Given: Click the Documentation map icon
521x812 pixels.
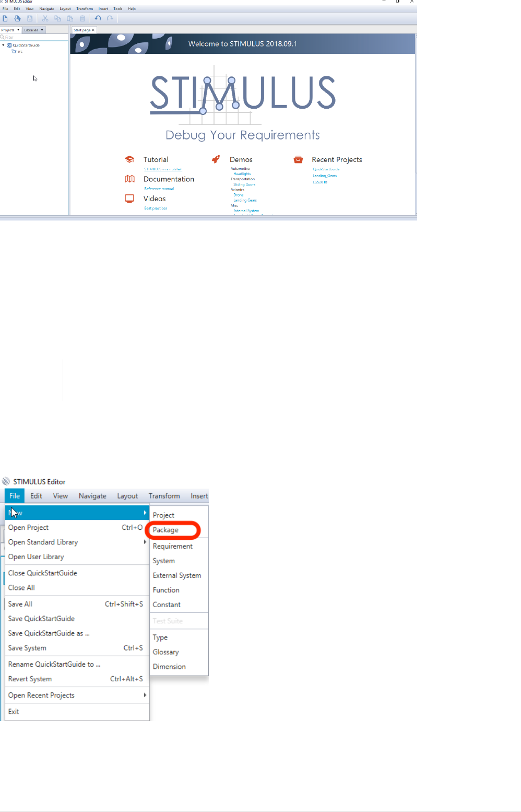Looking at the screenshot, I should coord(129,179).
